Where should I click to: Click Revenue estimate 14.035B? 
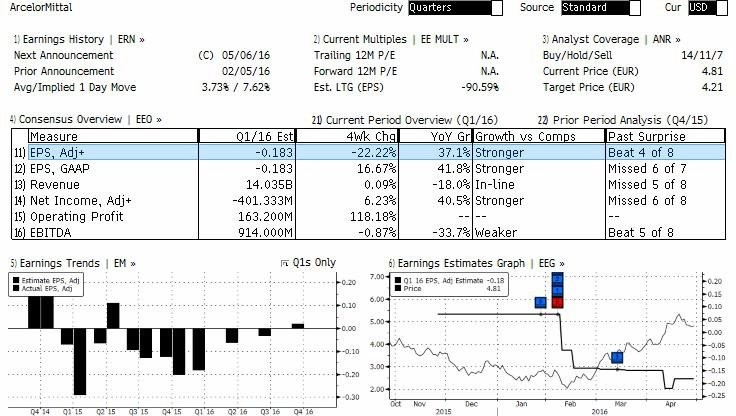(269, 185)
